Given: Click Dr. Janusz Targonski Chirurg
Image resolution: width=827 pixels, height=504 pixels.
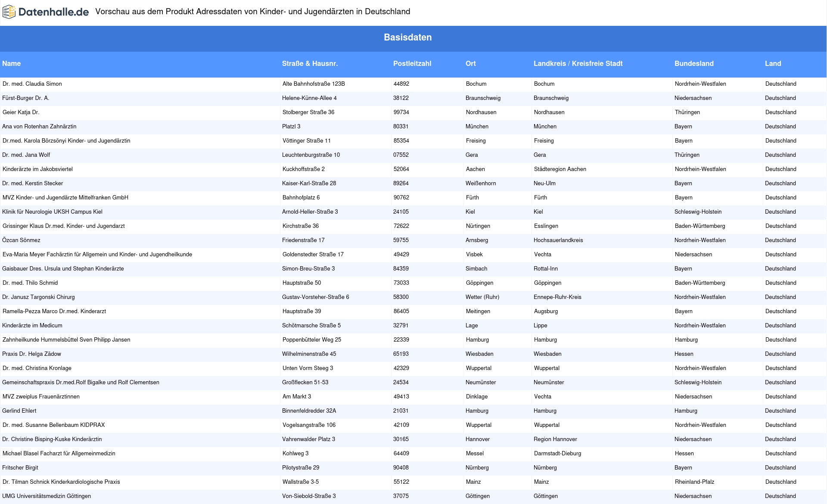Looking at the screenshot, I should coord(38,297).
